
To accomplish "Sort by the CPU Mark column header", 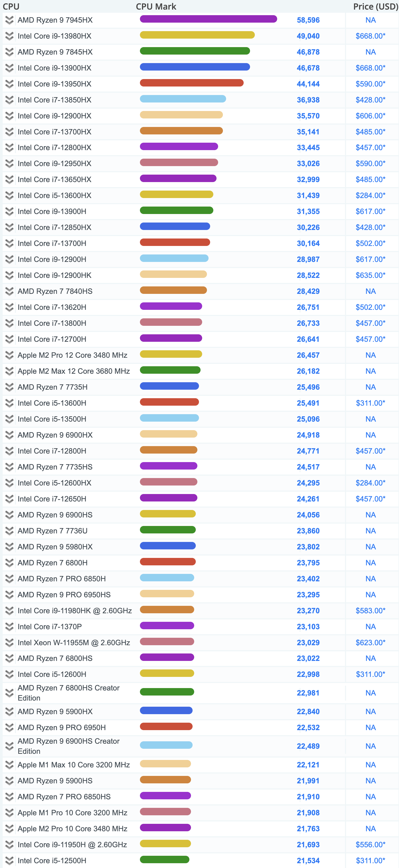I will [x=156, y=6].
